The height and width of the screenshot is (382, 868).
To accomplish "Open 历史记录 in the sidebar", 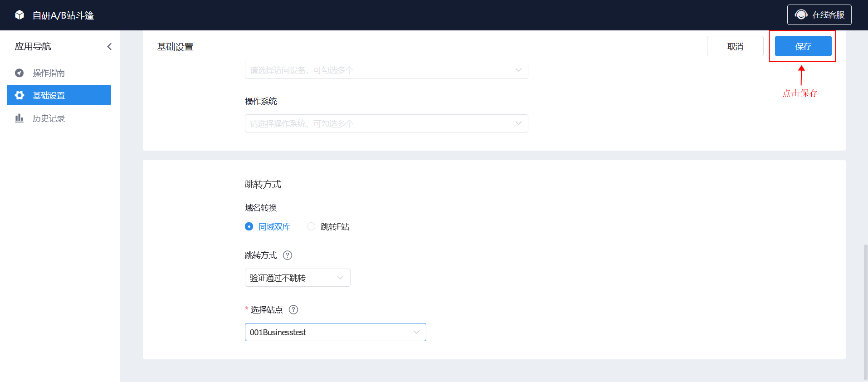I will (x=59, y=118).
